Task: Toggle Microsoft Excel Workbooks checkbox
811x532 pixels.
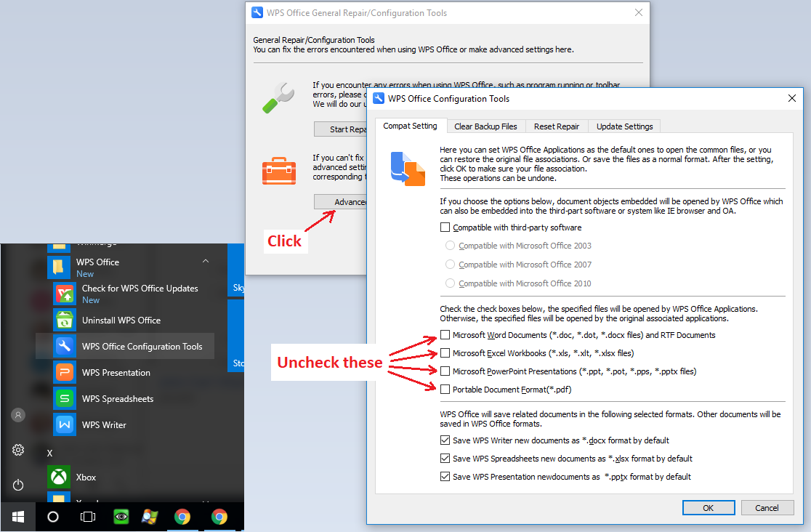Action: pos(445,353)
